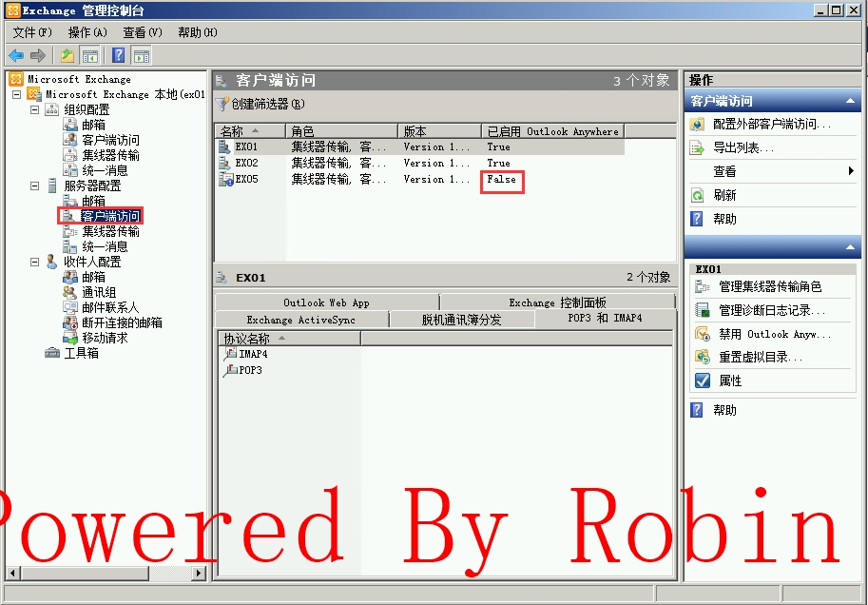
Task: Click the EX01 server row icon
Action: (x=224, y=146)
